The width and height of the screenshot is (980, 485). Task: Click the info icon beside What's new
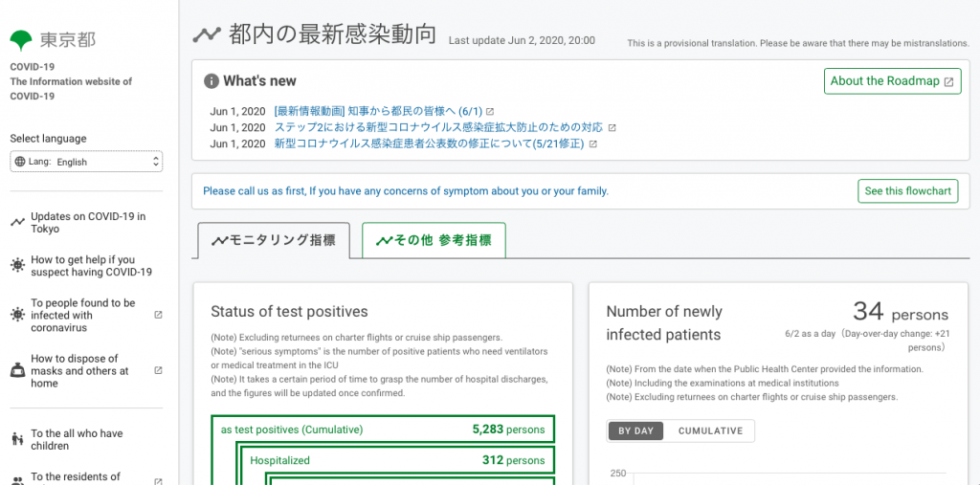pyautogui.click(x=212, y=81)
